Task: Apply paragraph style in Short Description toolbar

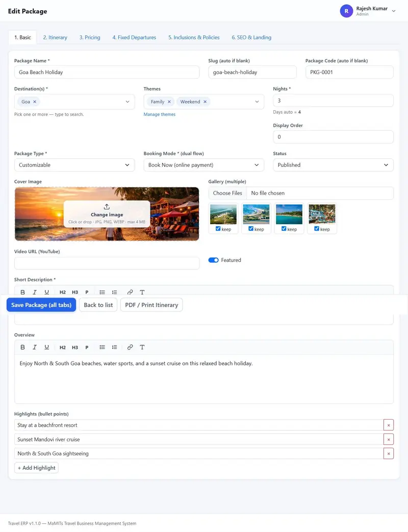Action: (x=87, y=292)
